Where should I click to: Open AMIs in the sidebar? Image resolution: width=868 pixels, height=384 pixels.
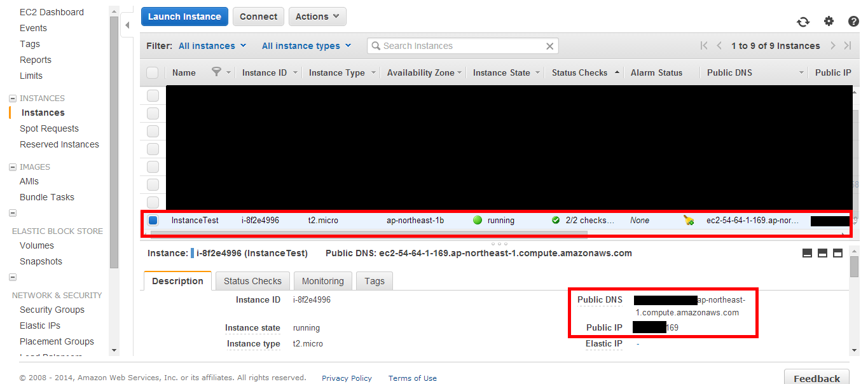[29, 181]
